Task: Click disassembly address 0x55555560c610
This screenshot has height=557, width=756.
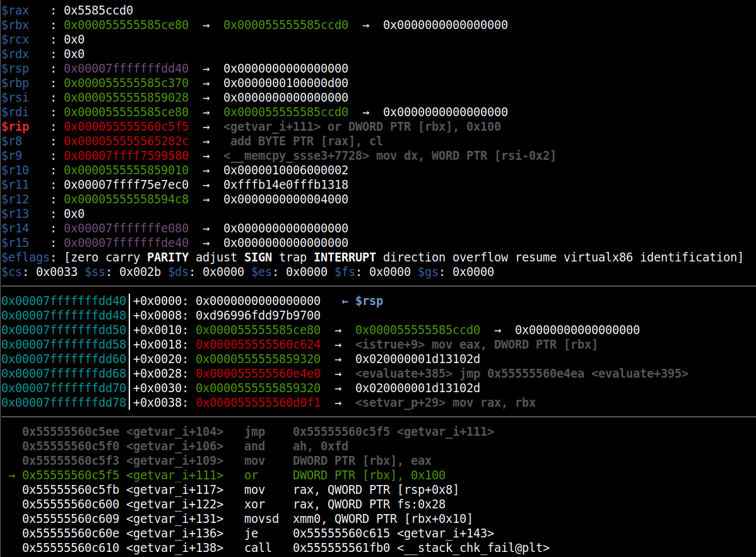Action: 71,548
